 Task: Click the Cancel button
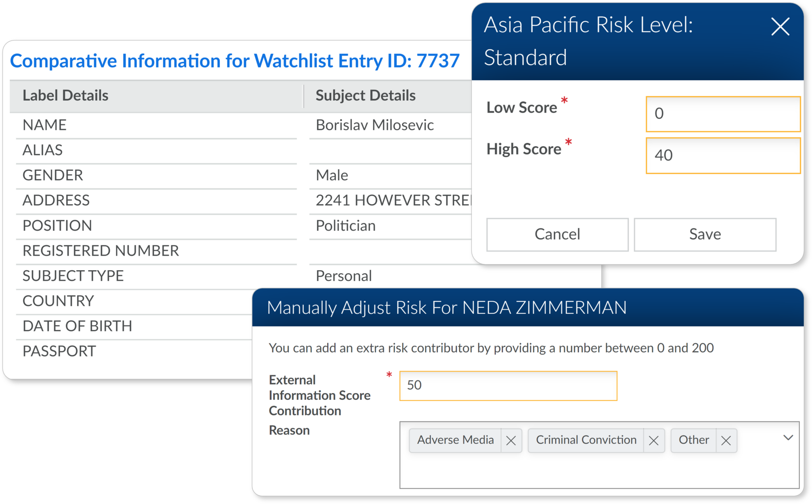pos(557,234)
